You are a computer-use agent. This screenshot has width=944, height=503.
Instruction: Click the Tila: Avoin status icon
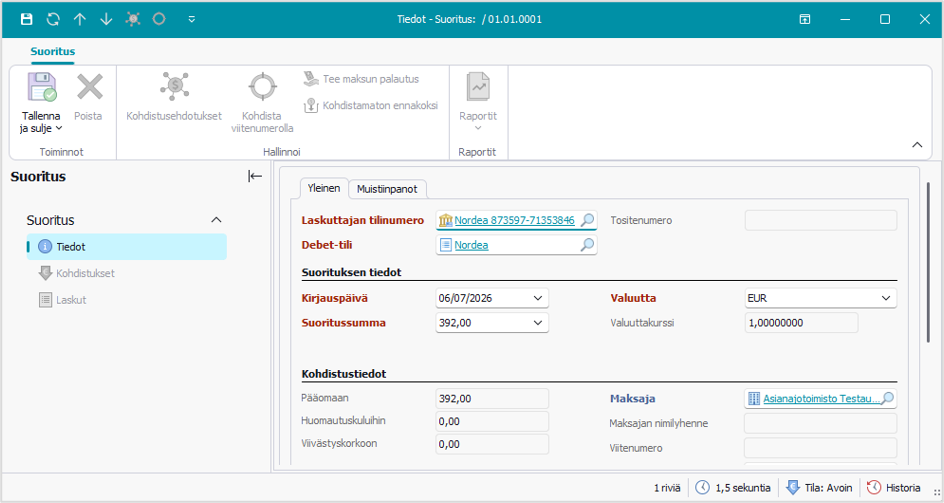793,487
